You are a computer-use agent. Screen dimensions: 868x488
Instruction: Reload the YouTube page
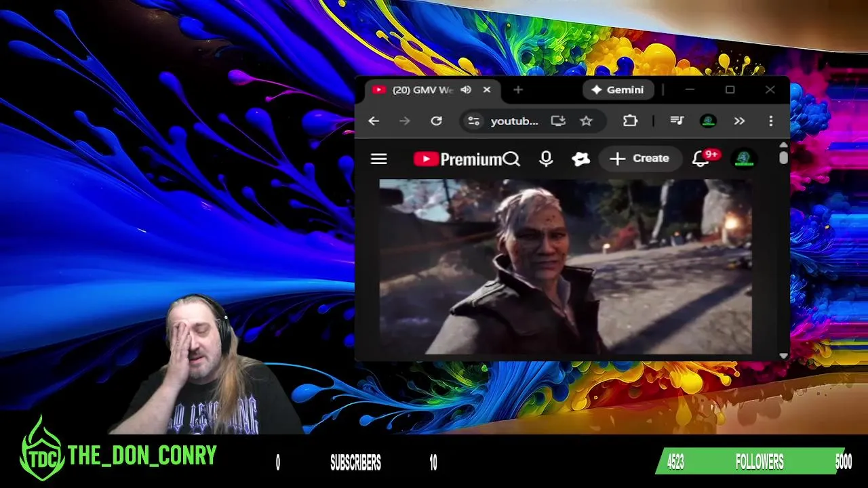pyautogui.click(x=436, y=121)
